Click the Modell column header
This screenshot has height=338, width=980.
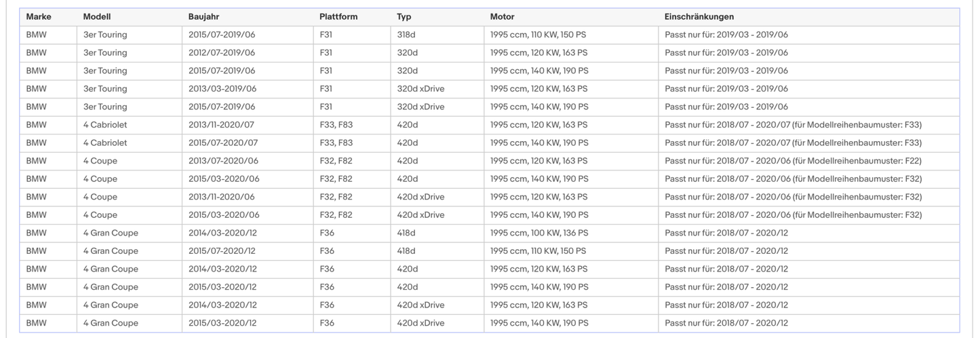click(x=97, y=17)
